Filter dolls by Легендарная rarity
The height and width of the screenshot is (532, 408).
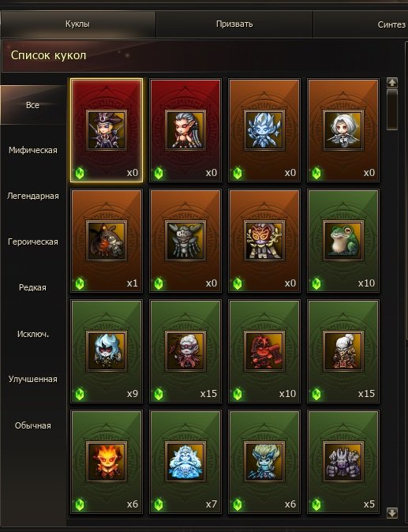click(x=33, y=196)
